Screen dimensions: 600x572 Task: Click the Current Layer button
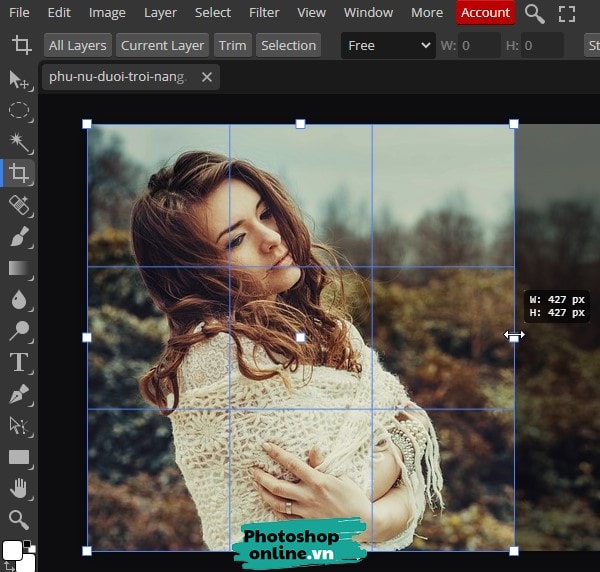coord(162,45)
